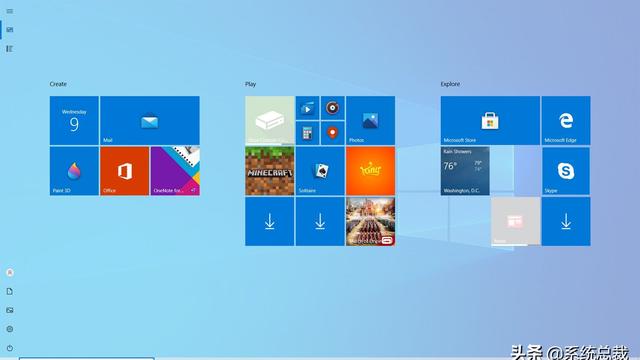Open the orange King game tile
Screen dimensions: 640x360
(x=370, y=171)
